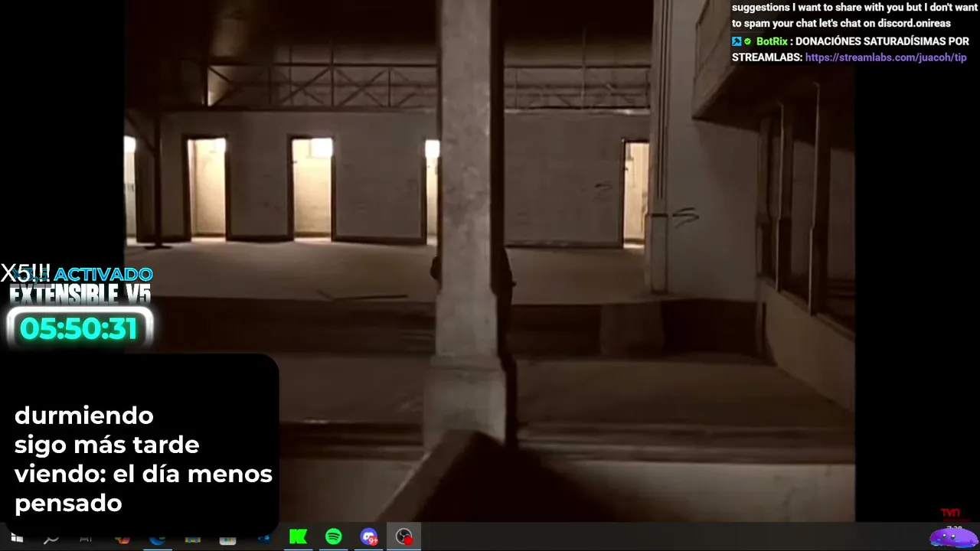Click the 'EXTENSIBLE V5' overlay label

click(x=80, y=294)
